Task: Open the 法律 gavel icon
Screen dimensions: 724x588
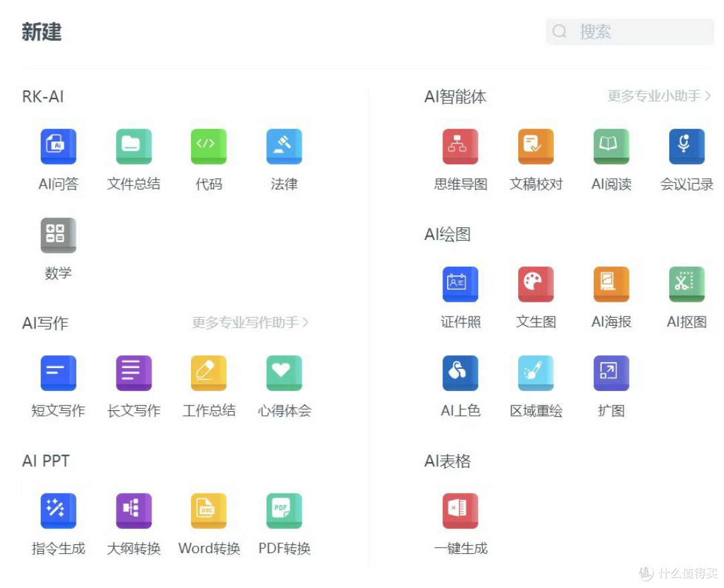Action: coord(284,146)
